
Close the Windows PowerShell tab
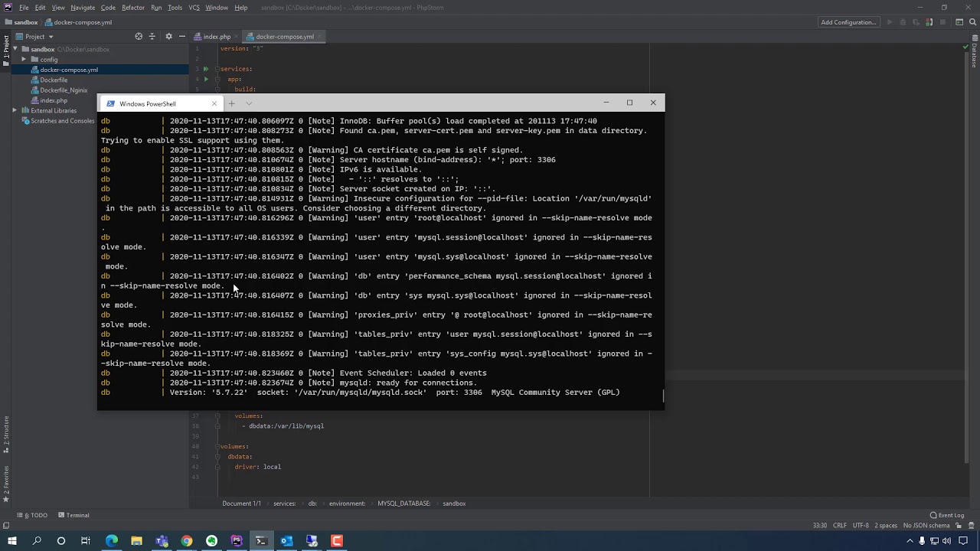point(214,103)
